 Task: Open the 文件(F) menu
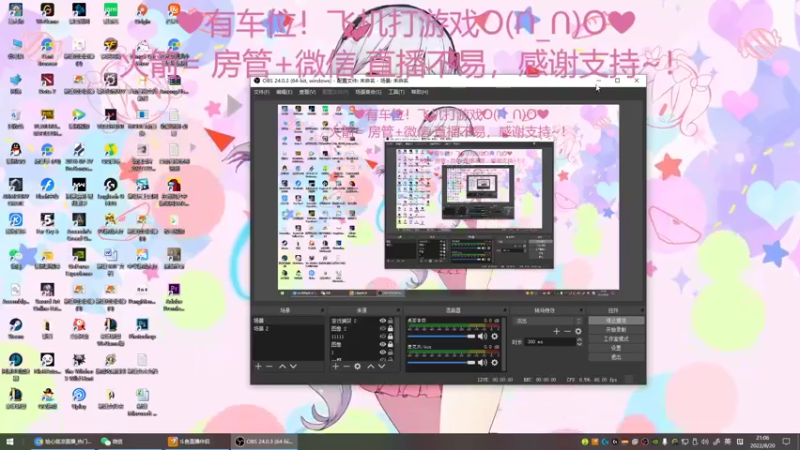tap(262, 92)
